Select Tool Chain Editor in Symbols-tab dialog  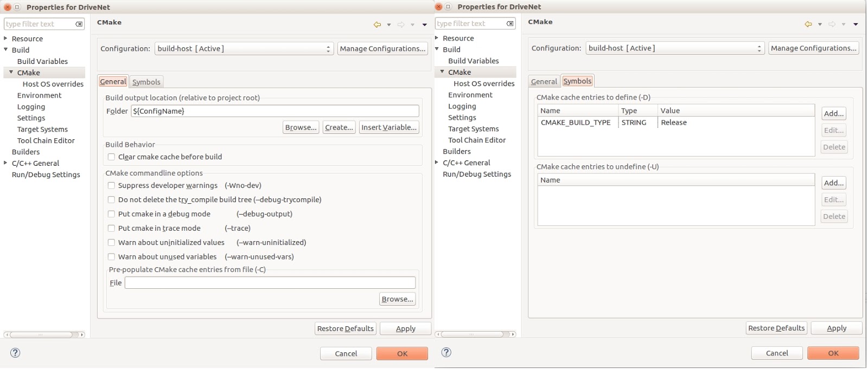tap(477, 140)
